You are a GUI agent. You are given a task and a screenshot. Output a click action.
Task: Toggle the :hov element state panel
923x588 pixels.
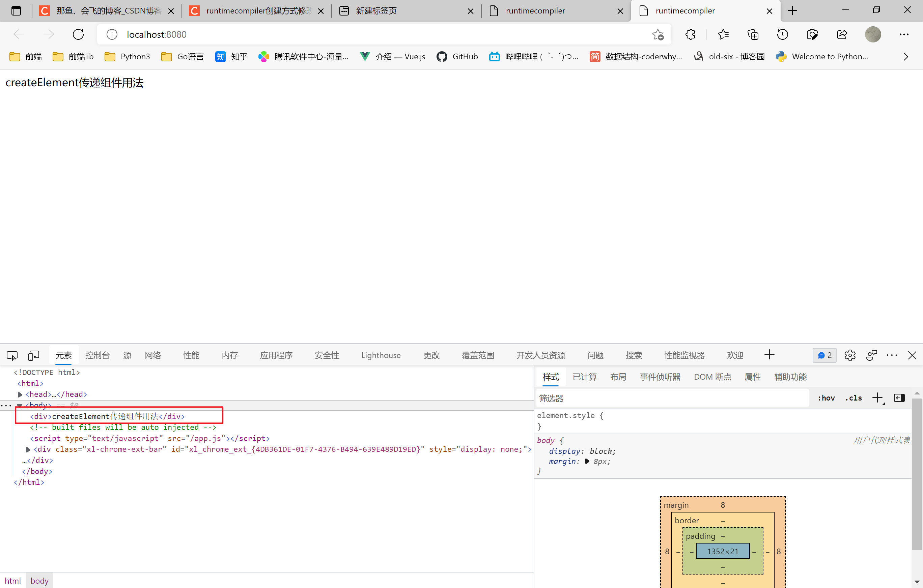[827, 398]
